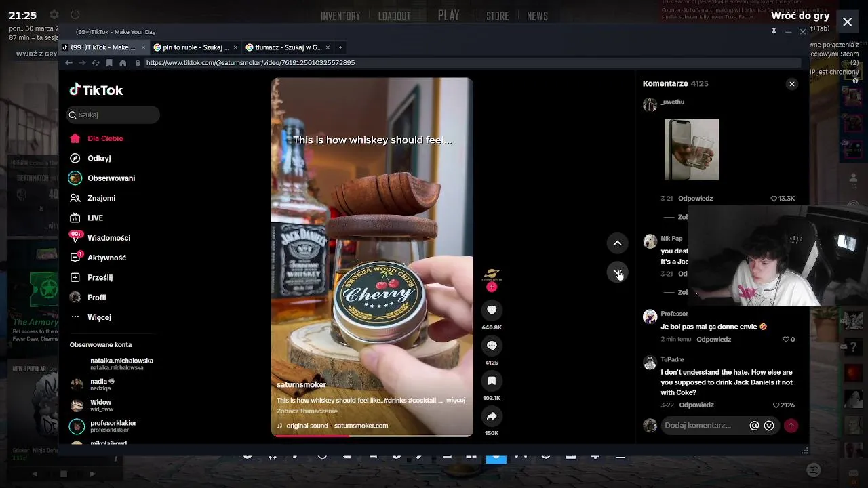Viewport: 868px width, 488px height.
Task: Expand caption with więcej link
Action: (x=455, y=400)
